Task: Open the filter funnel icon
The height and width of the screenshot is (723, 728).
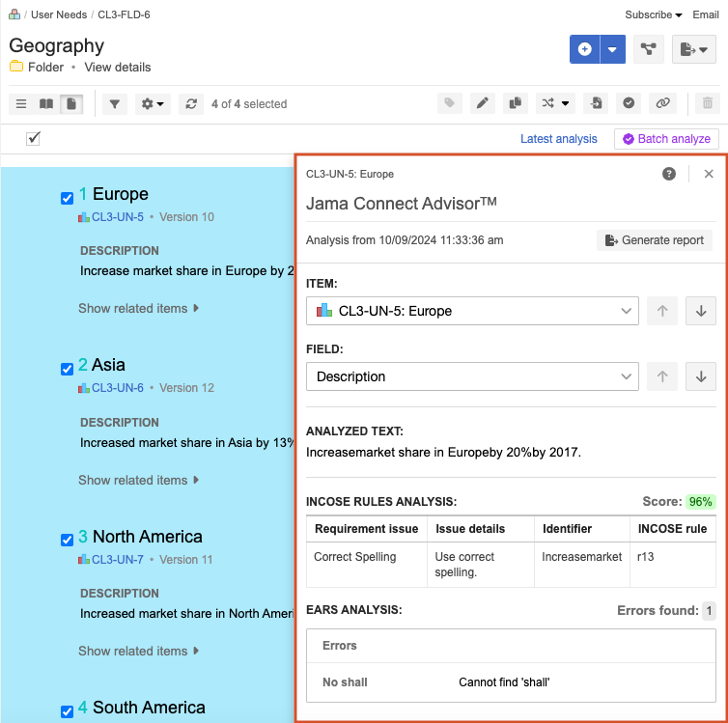Action: (x=115, y=103)
